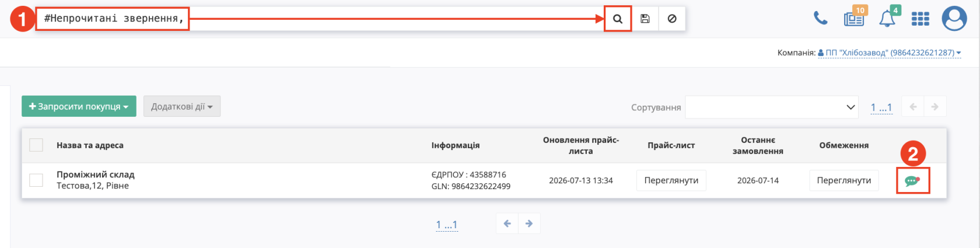
Task: Click the Назва та адреса column header
Action: pyautogui.click(x=90, y=145)
